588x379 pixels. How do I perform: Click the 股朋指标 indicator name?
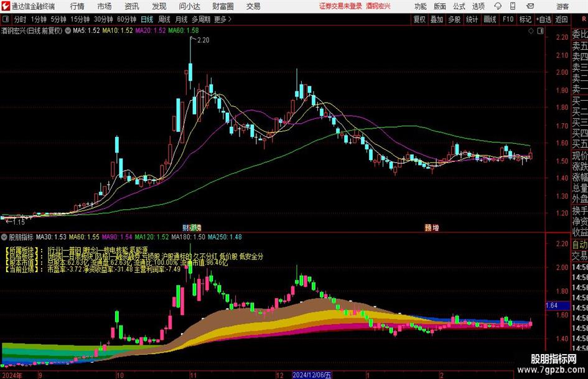(21, 236)
